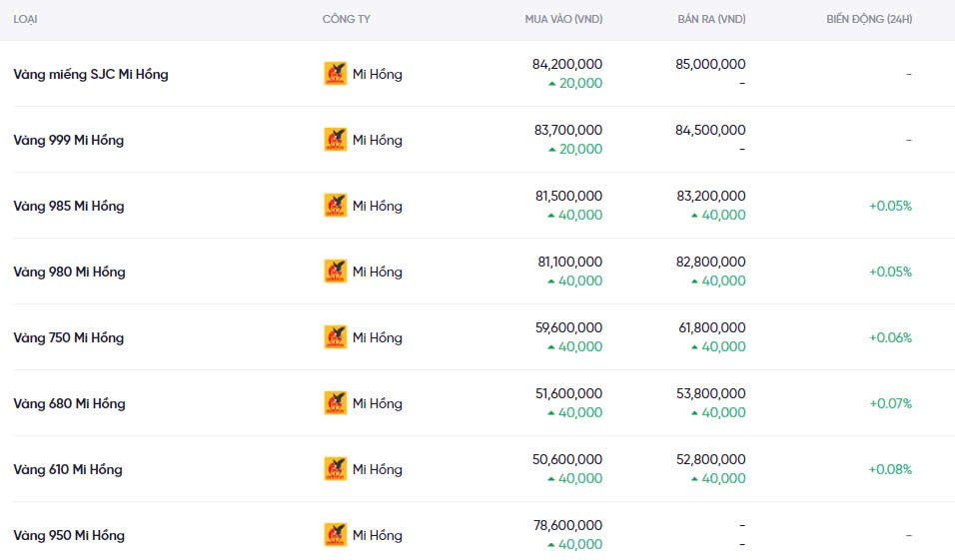Image resolution: width=955 pixels, height=560 pixels.
Task: Sort by MUA VÀO (VND) column header
Action: (563, 20)
